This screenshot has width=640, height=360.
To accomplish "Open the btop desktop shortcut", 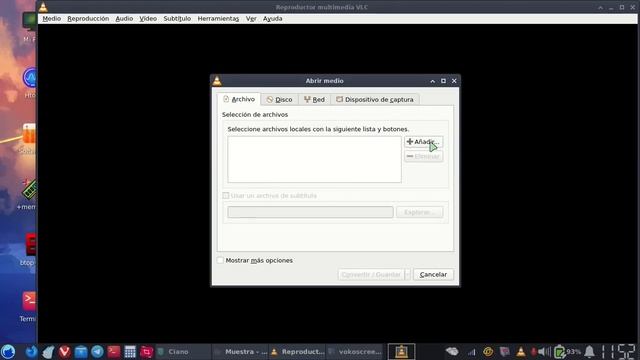I will pos(29,250).
